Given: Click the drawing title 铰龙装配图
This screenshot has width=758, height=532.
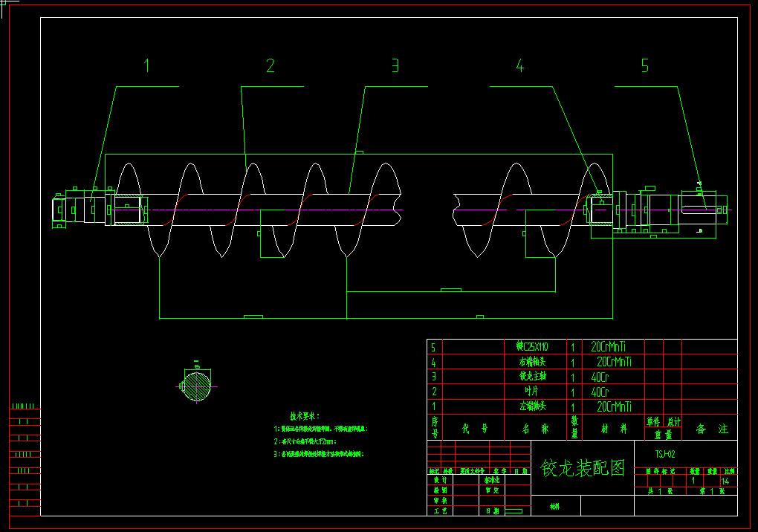Looking at the screenshot, I should pyautogui.click(x=582, y=468).
